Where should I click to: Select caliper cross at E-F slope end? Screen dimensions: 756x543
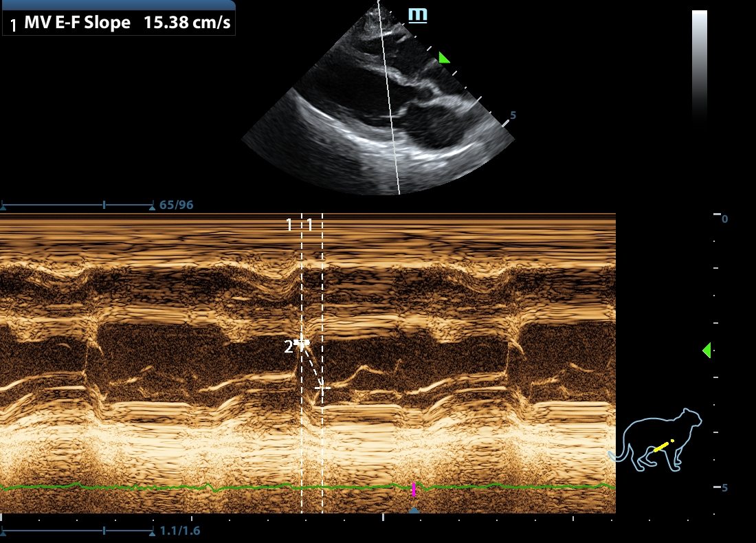tap(322, 388)
